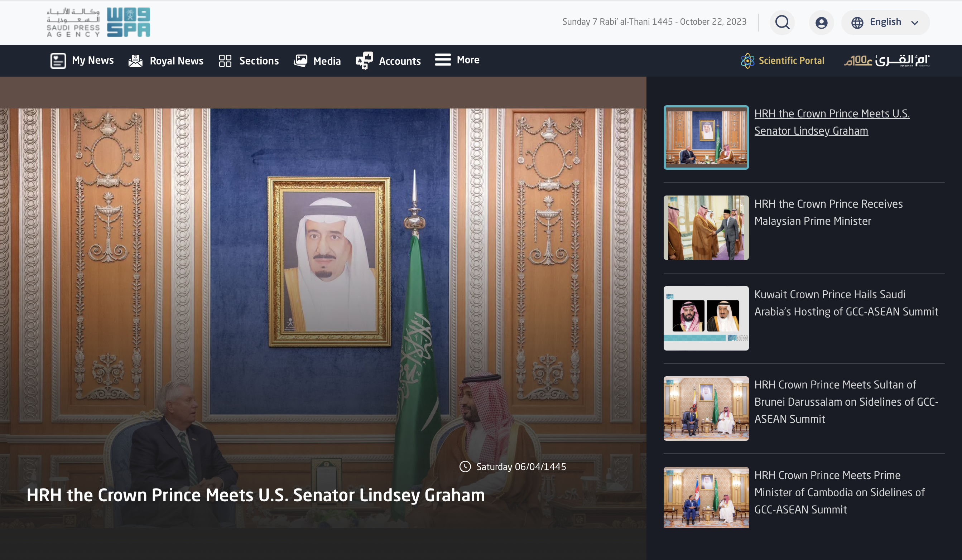Open the Royal News menu item
The height and width of the screenshot is (560, 962).
pos(176,61)
